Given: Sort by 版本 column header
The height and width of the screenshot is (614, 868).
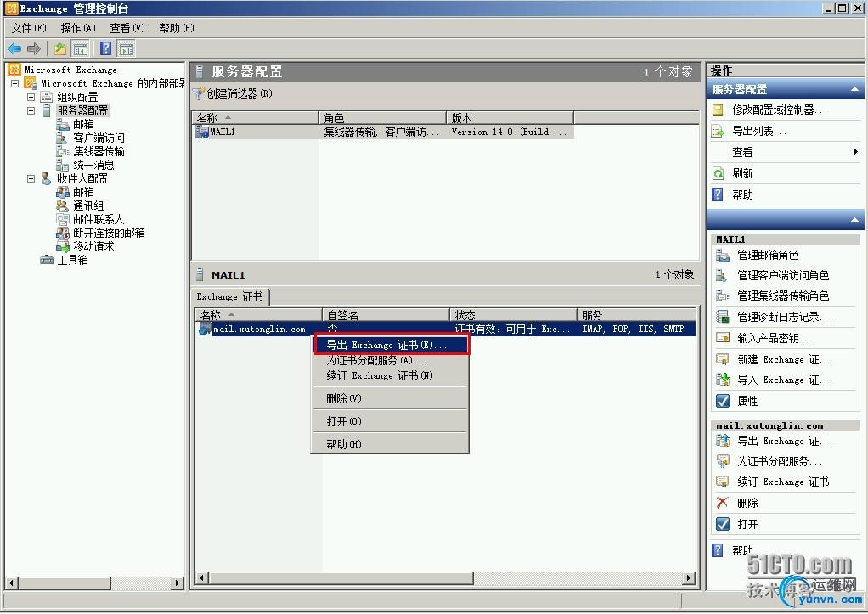Looking at the screenshot, I should [x=510, y=118].
